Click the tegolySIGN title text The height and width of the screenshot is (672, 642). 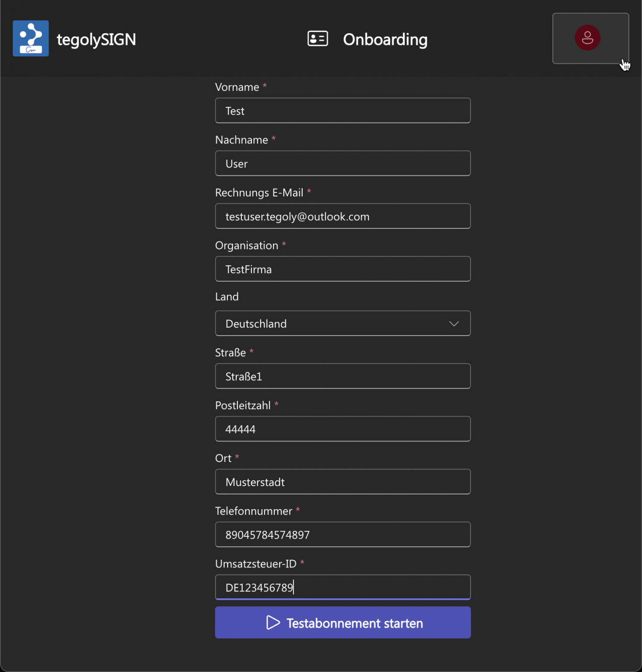pos(97,39)
